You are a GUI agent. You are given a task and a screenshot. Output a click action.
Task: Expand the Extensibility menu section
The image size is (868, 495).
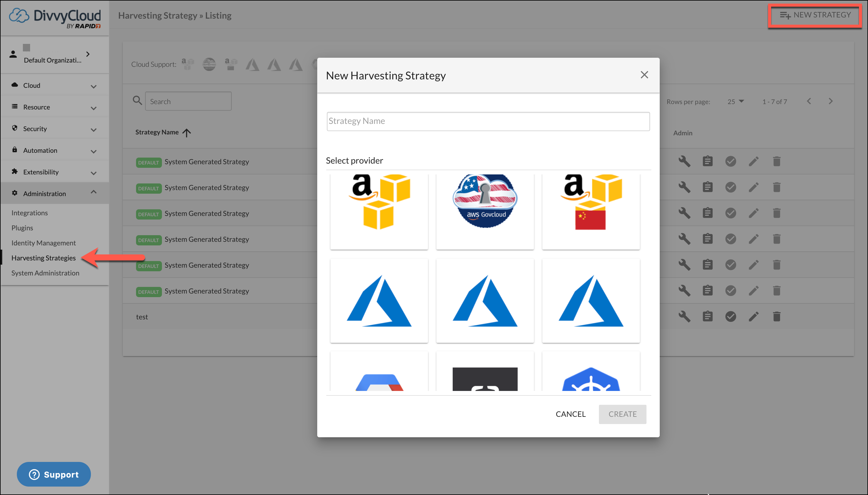click(x=55, y=172)
